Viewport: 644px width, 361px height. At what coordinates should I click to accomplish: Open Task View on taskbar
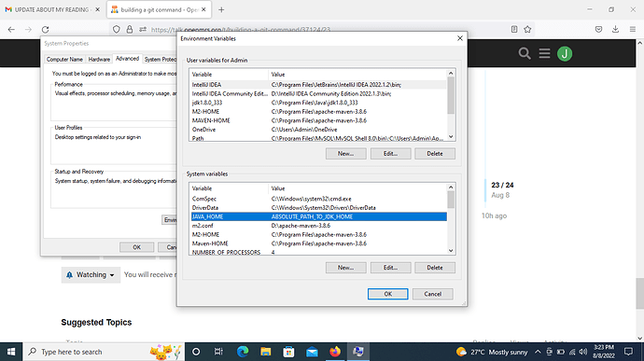(218, 352)
